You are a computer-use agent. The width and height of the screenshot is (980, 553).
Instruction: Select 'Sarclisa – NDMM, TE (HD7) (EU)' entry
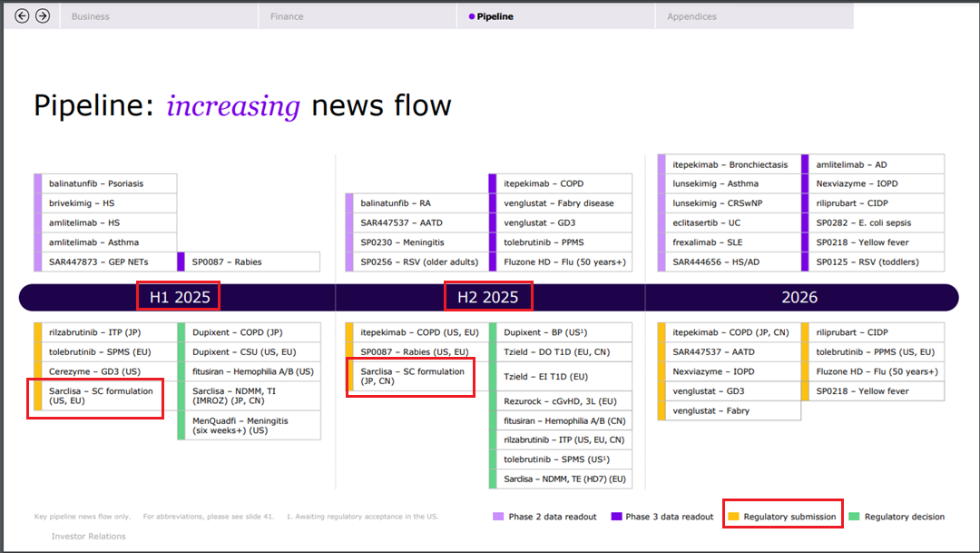pos(560,479)
